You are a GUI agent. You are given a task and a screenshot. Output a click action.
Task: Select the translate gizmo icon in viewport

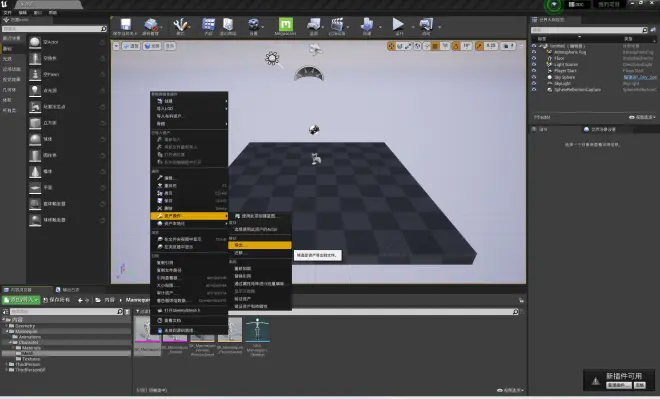pos(391,46)
